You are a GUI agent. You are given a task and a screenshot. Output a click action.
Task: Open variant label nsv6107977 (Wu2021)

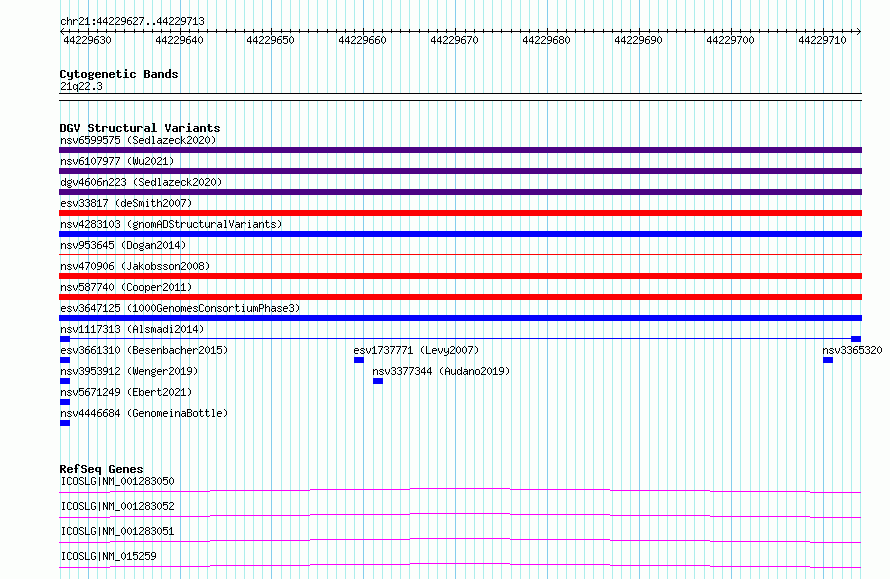pos(117,161)
